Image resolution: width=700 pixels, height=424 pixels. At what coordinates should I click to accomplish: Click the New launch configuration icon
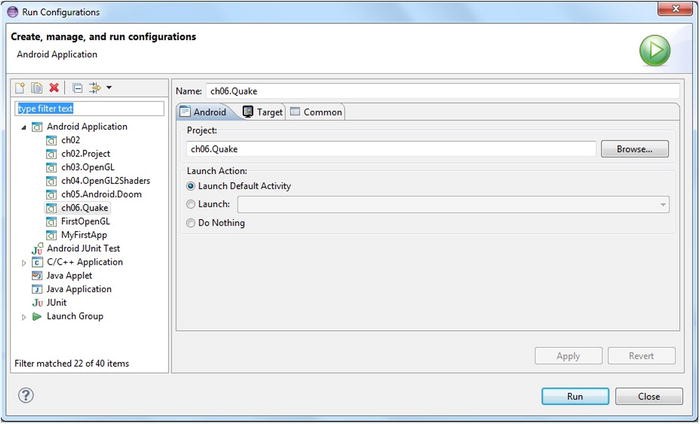point(20,89)
